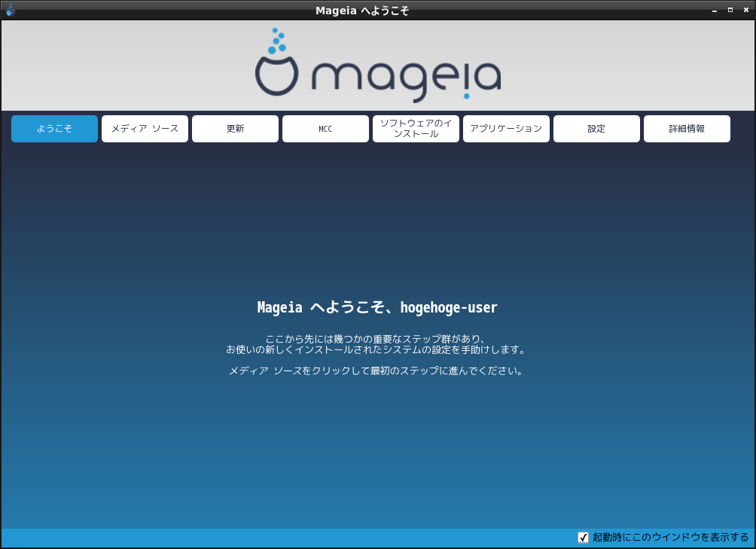Viewport: 756px width, 549px height.
Task: Toggle 起動時にこのウインドウを表示する checkbox
Action: [x=583, y=538]
